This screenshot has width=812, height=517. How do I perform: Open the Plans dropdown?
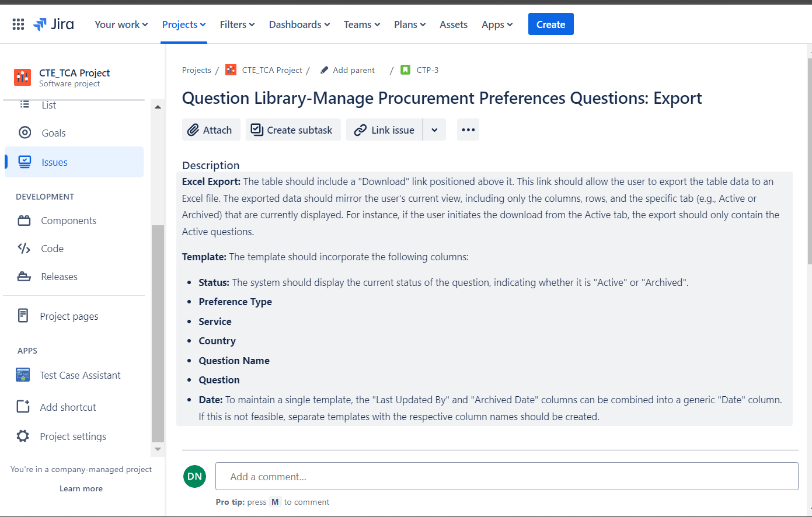point(409,25)
